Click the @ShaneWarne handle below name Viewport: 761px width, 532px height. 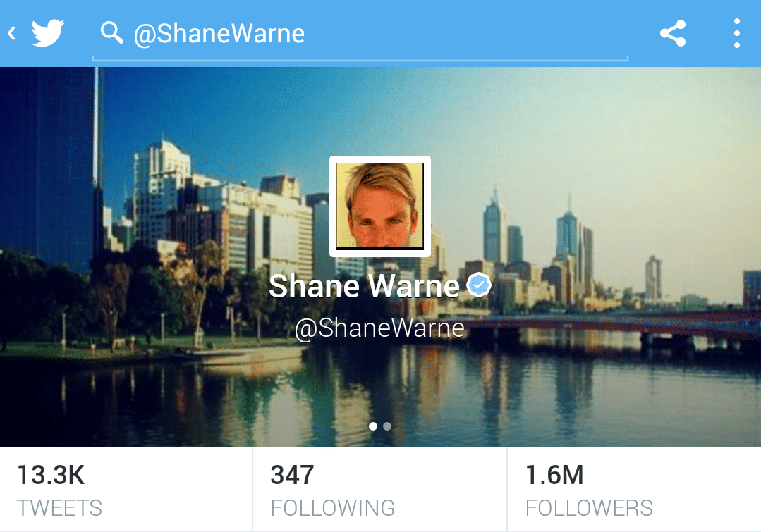(379, 328)
